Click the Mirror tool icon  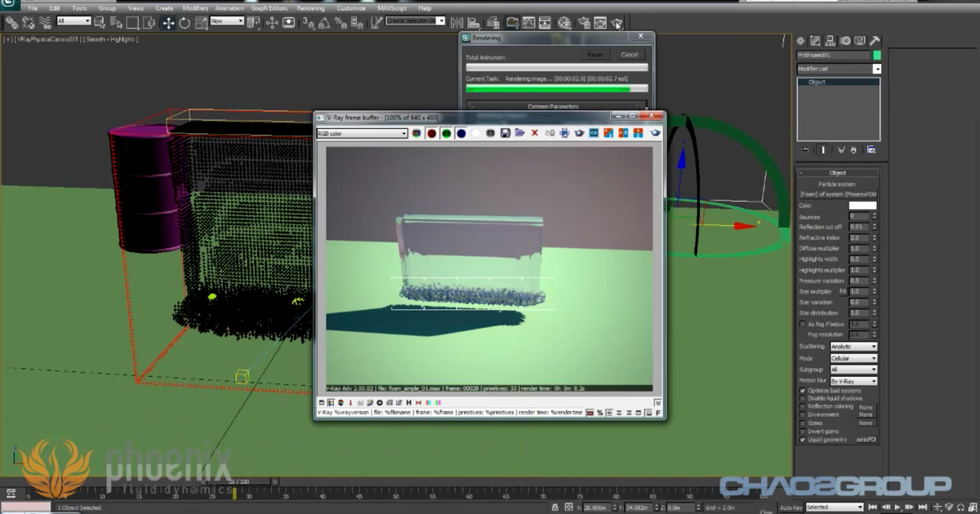pyautogui.click(x=457, y=23)
